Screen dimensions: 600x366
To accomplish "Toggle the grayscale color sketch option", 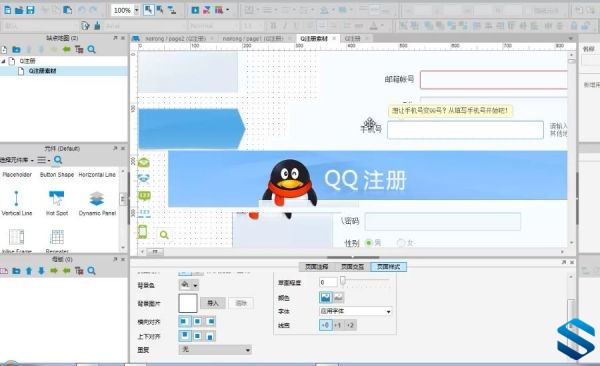I will tap(339, 297).
